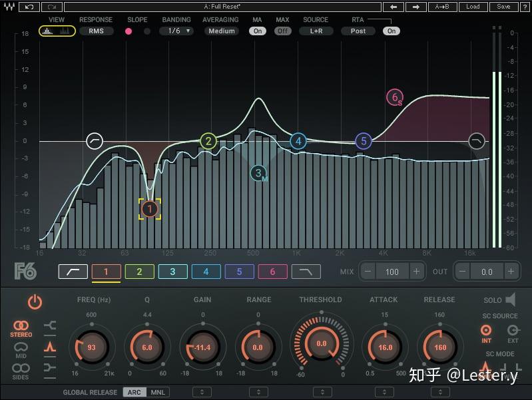Open band 6 tab
The image size is (532, 400).
pos(272,272)
